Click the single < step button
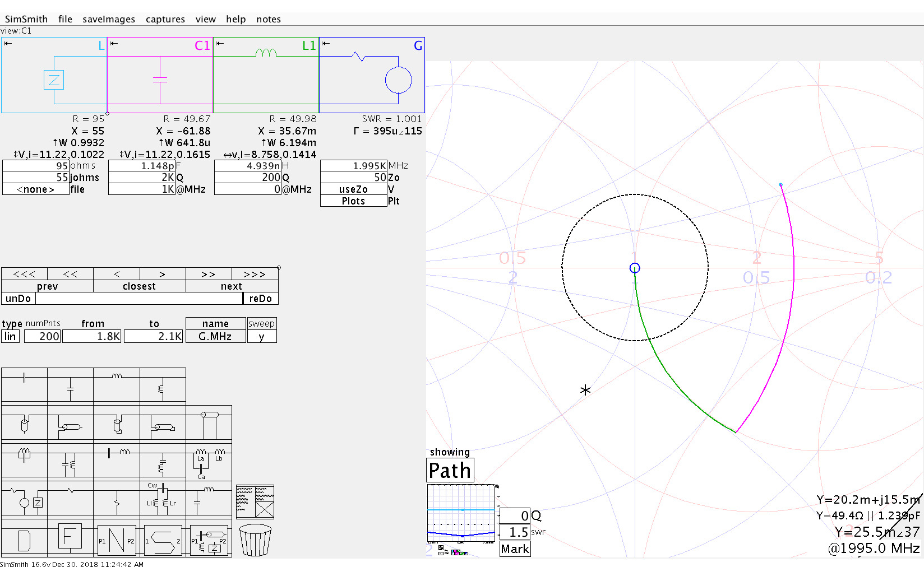The width and height of the screenshot is (924, 567). coord(117,274)
